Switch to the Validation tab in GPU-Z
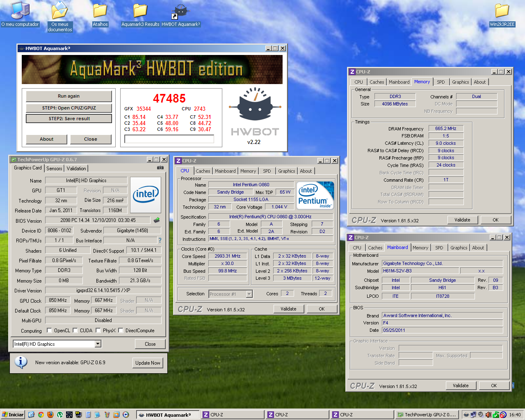 pos(76,169)
